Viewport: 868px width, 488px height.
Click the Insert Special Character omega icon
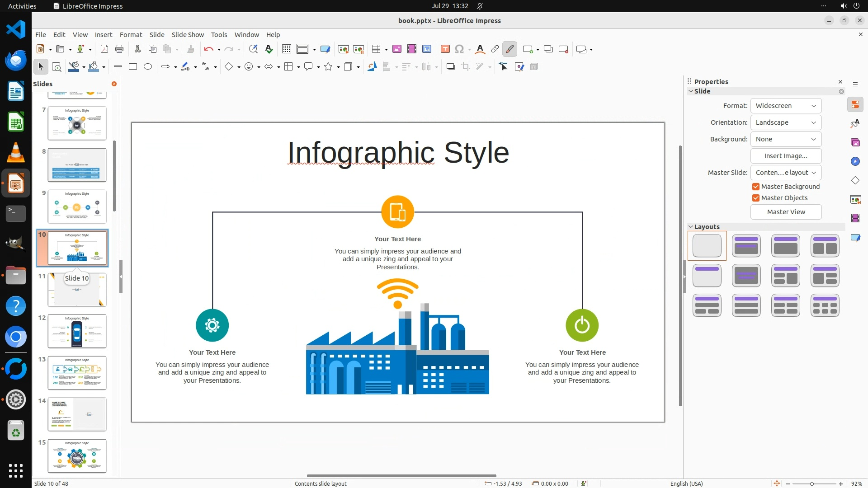[459, 49]
